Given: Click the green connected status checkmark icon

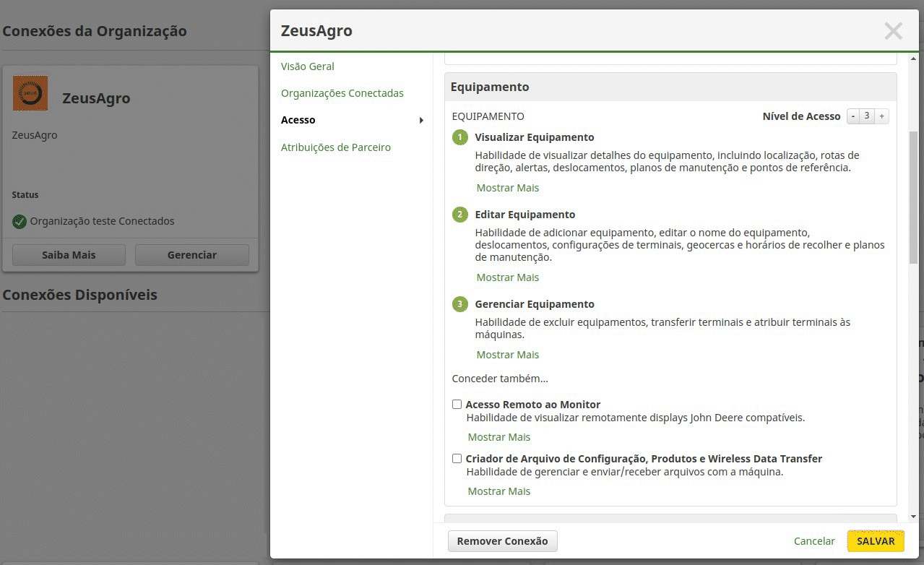Looking at the screenshot, I should (x=20, y=222).
